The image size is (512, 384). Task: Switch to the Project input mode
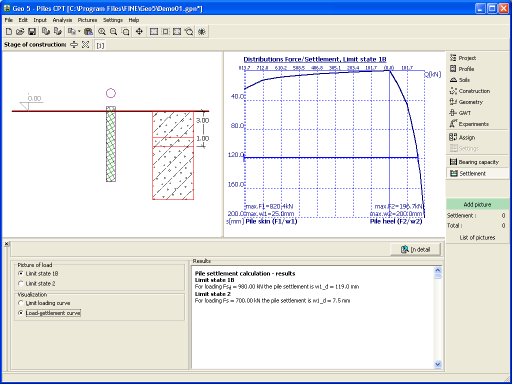click(x=477, y=58)
